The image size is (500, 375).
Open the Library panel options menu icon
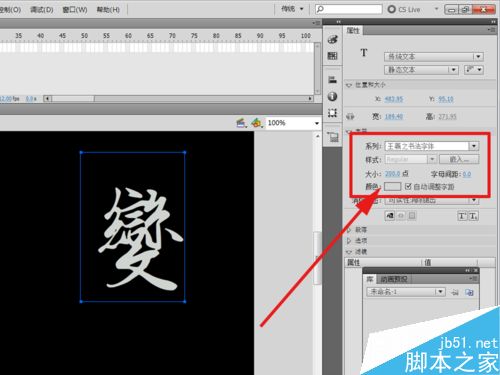click(x=474, y=278)
